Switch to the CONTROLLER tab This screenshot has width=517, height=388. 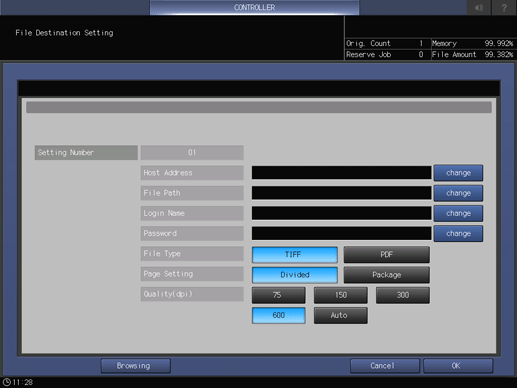tap(254, 7)
